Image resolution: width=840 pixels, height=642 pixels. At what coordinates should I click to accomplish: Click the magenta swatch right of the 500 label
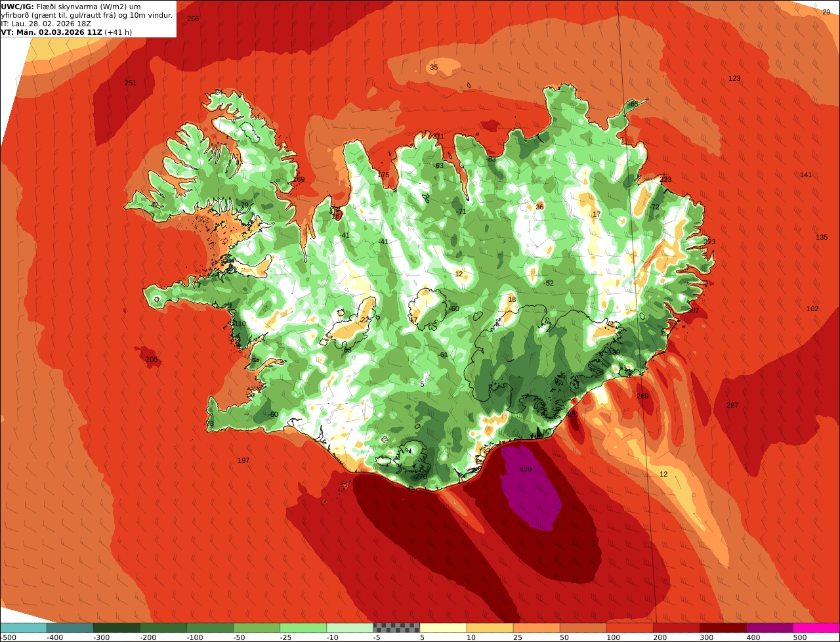coord(816,628)
